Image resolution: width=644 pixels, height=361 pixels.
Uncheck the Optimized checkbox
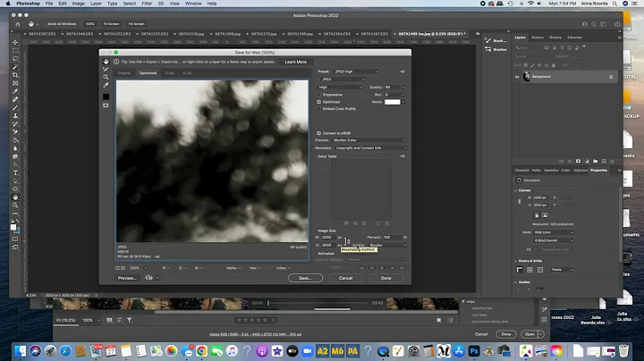(x=319, y=102)
